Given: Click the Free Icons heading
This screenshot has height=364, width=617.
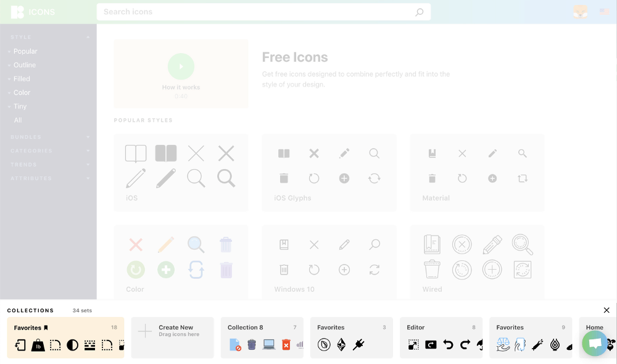Looking at the screenshot, I should click(295, 57).
